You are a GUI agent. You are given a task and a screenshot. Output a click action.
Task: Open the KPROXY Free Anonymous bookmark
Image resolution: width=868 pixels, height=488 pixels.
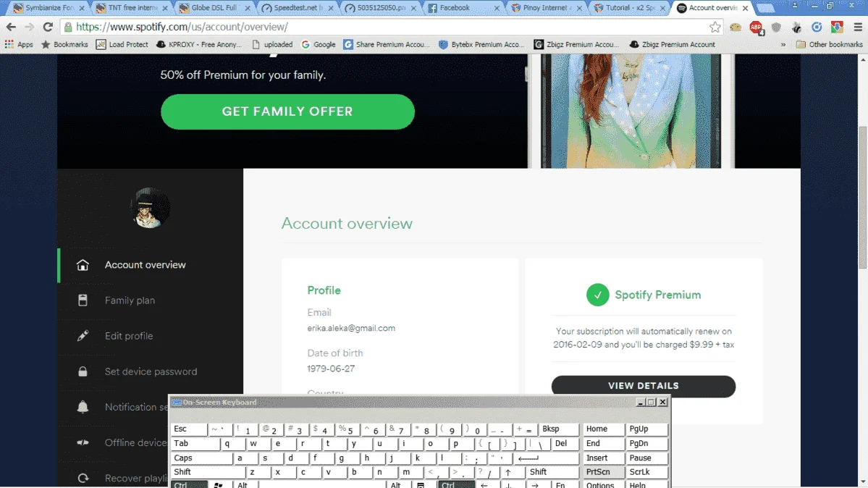[199, 44]
